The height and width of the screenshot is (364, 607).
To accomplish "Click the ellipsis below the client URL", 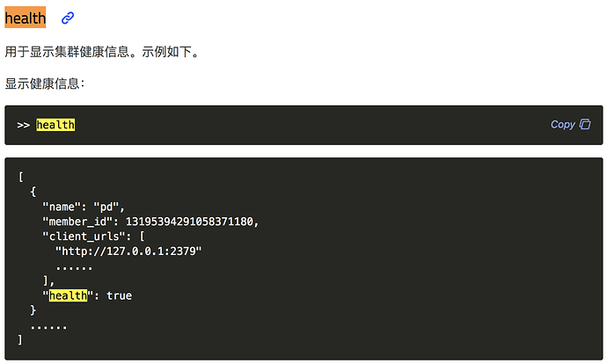I will pos(74,266).
